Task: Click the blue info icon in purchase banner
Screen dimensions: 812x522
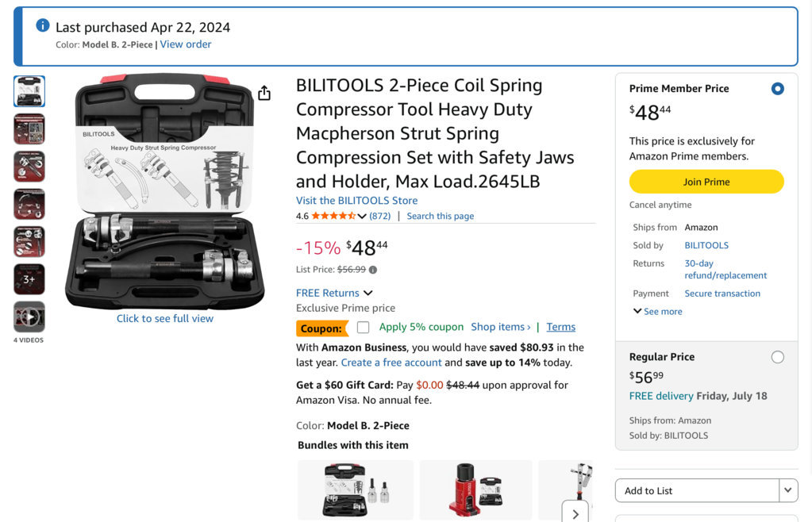Action: pos(42,25)
